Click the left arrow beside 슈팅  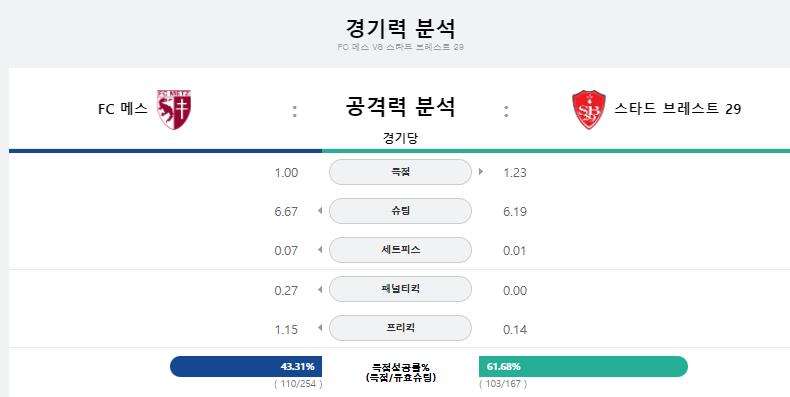coord(320,211)
